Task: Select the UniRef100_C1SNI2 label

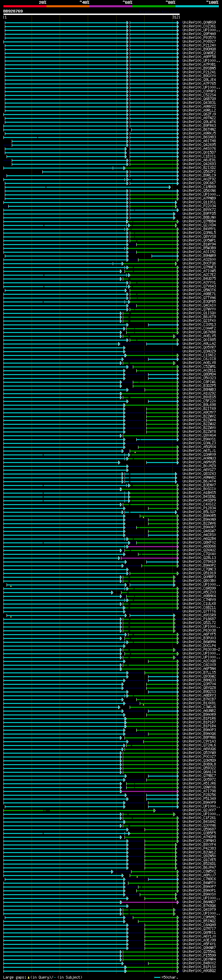Action: [x=199, y=355]
